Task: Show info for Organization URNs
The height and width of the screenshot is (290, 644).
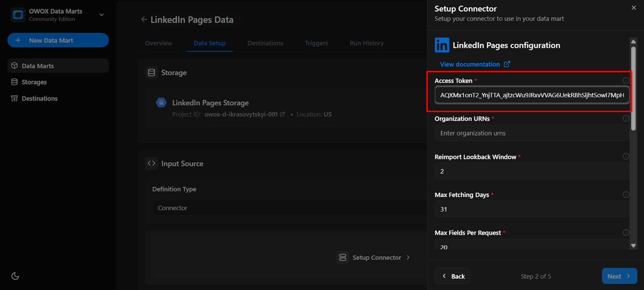Action: 626,118
